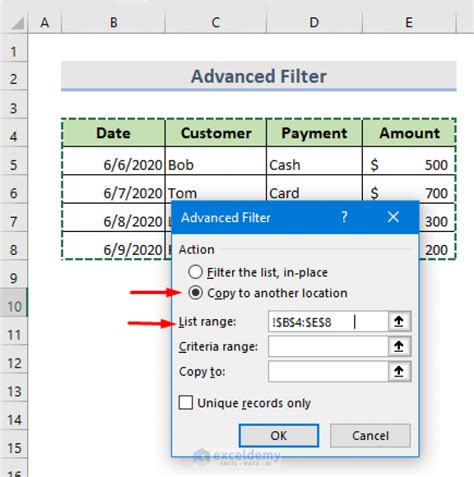Image resolution: width=474 pixels, height=477 pixels.
Task: Click the Customer header cell
Action: point(216,133)
